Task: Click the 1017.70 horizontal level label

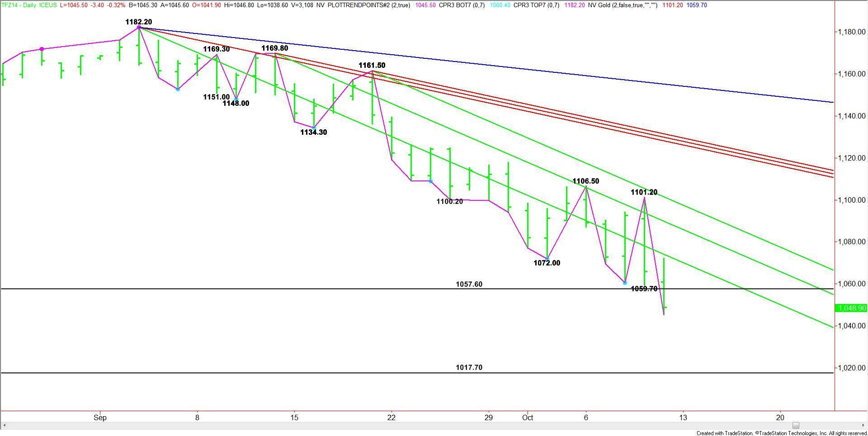Action: (469, 367)
